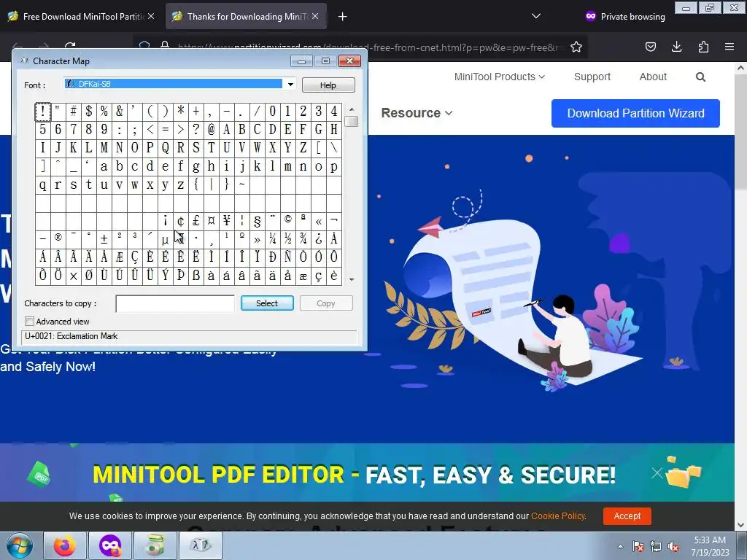The height and width of the screenshot is (560, 747).
Task: Accept the cookie notice
Action: pos(627,516)
